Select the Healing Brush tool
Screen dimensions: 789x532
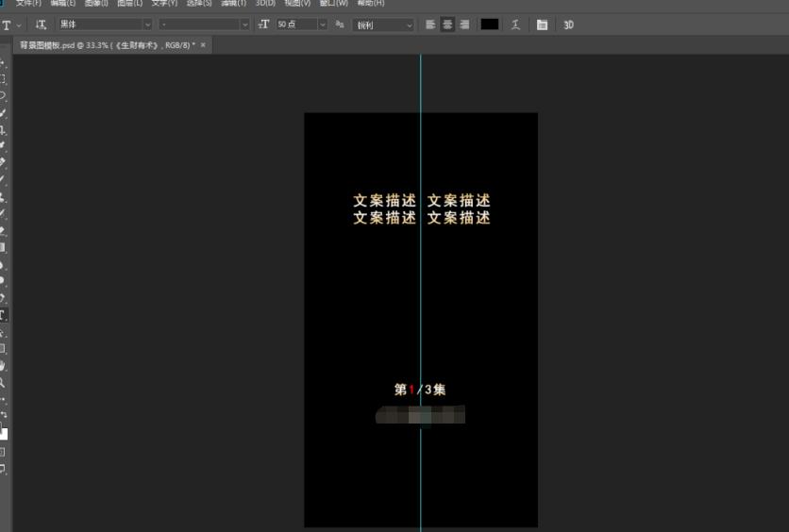click(x=3, y=162)
